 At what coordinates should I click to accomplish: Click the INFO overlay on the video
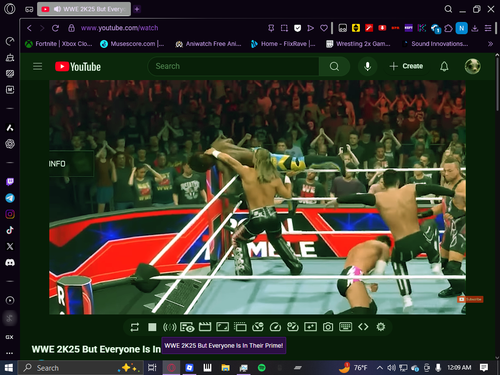point(71,164)
